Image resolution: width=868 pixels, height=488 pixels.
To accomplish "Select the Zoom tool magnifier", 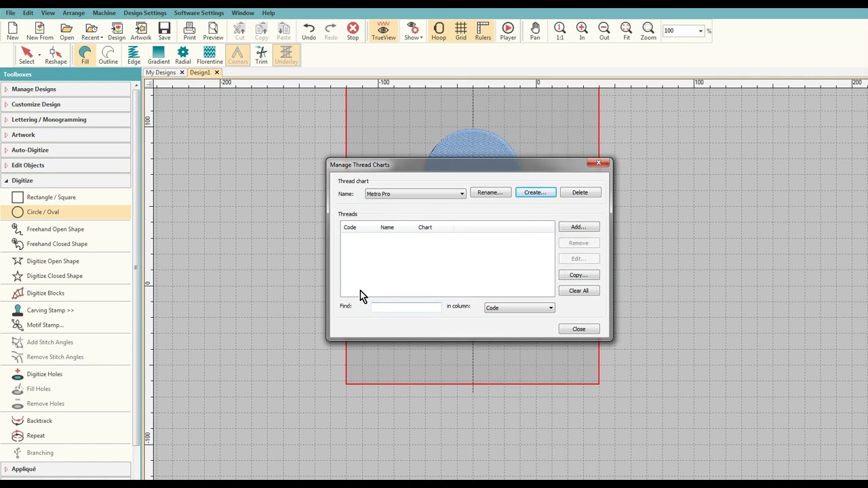I will coord(648,31).
